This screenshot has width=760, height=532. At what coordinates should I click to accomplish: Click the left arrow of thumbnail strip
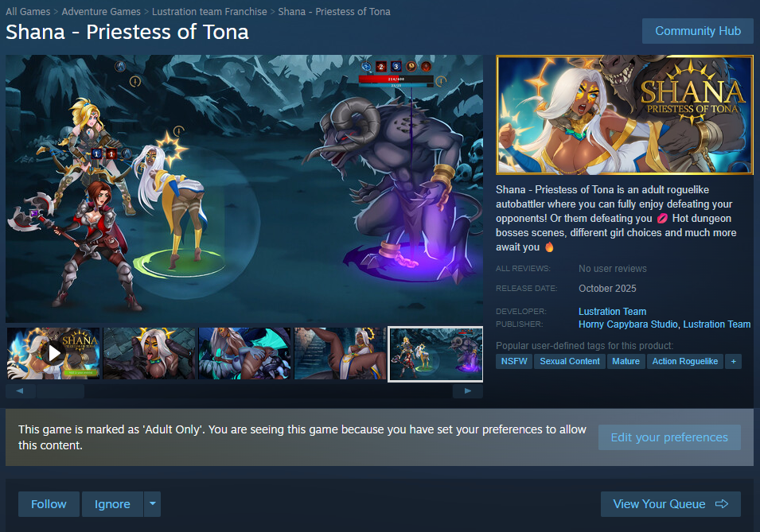pyautogui.click(x=20, y=391)
